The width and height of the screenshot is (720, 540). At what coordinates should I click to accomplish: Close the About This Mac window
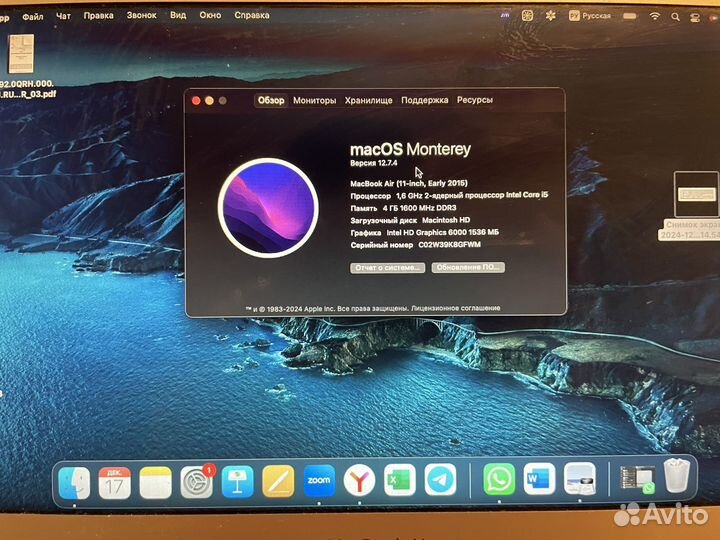click(196, 101)
